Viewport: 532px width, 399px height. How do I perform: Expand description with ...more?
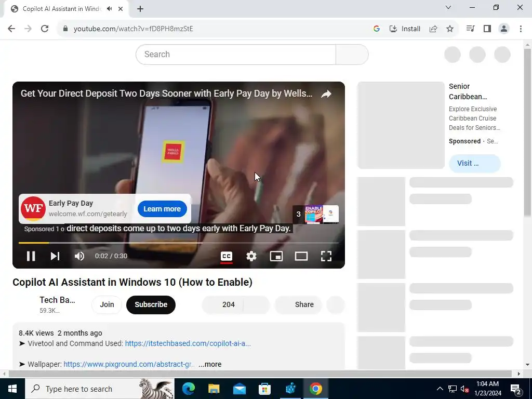click(x=210, y=364)
